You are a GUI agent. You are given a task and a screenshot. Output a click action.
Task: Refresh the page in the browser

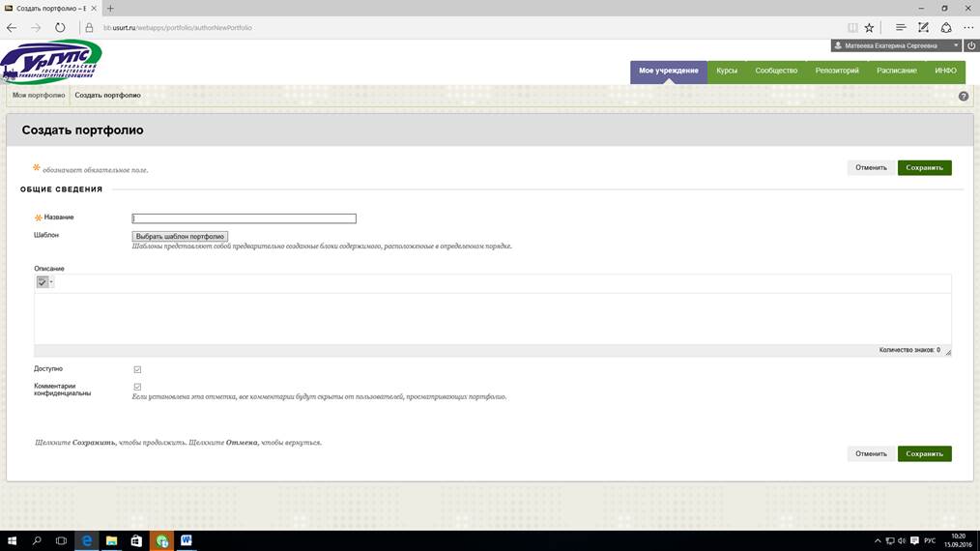tap(60, 27)
